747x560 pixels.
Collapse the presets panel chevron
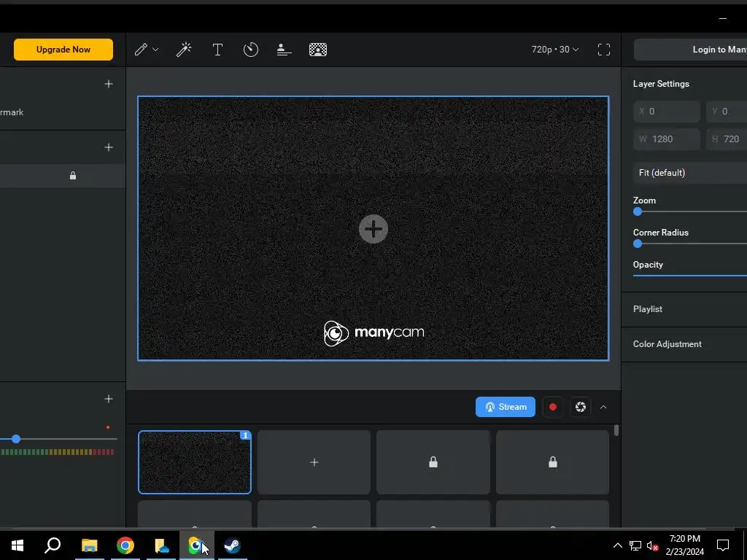coord(603,407)
